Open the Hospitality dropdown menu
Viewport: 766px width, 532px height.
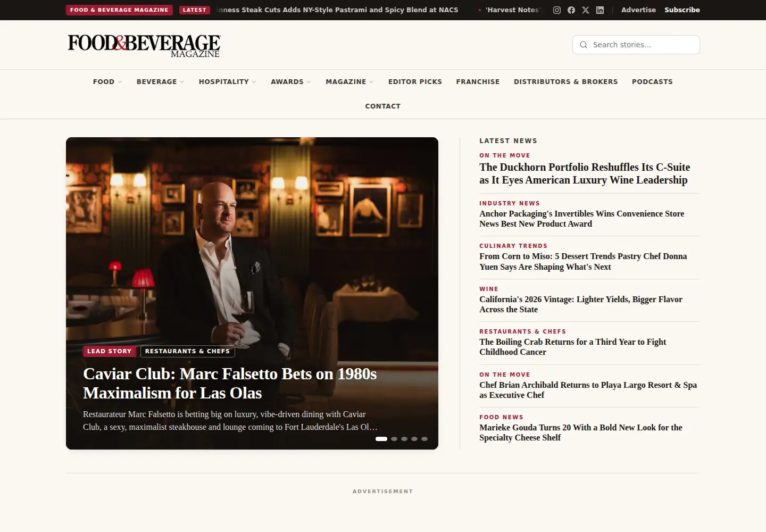click(228, 81)
